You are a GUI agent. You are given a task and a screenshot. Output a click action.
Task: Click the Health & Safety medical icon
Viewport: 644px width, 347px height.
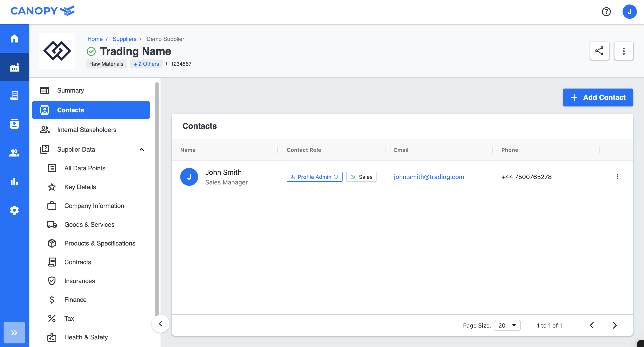52,337
